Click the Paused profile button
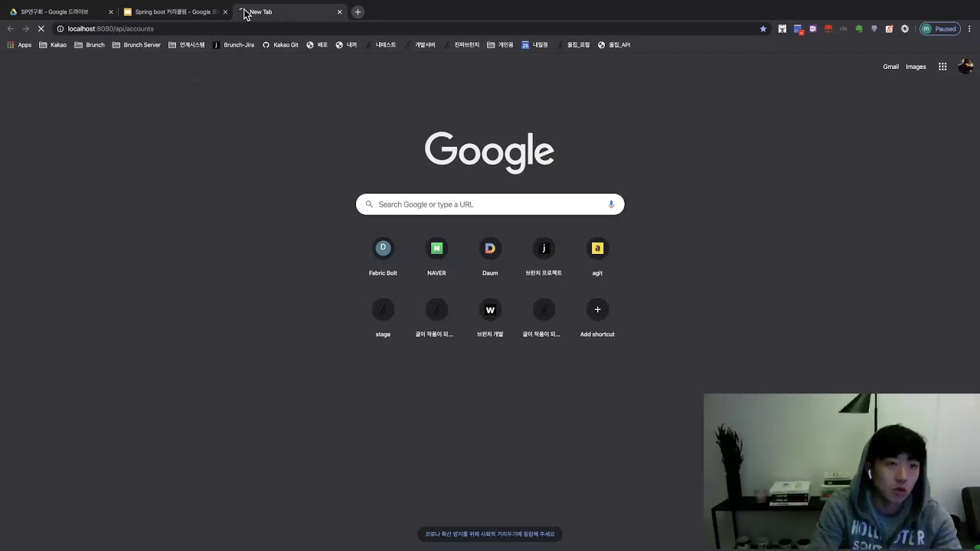The width and height of the screenshot is (980, 551). pyautogui.click(x=940, y=28)
